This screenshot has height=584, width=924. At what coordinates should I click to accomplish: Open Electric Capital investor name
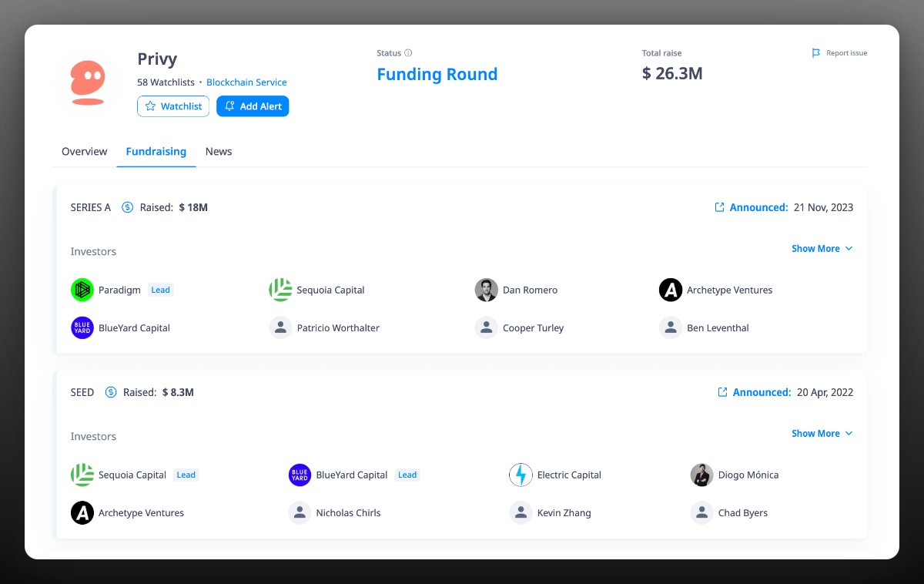[x=569, y=475]
